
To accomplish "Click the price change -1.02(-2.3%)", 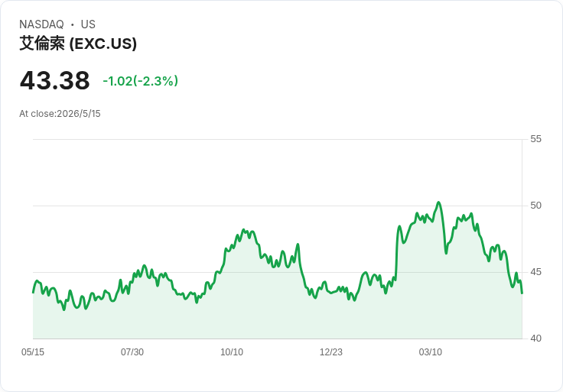I will [x=141, y=81].
